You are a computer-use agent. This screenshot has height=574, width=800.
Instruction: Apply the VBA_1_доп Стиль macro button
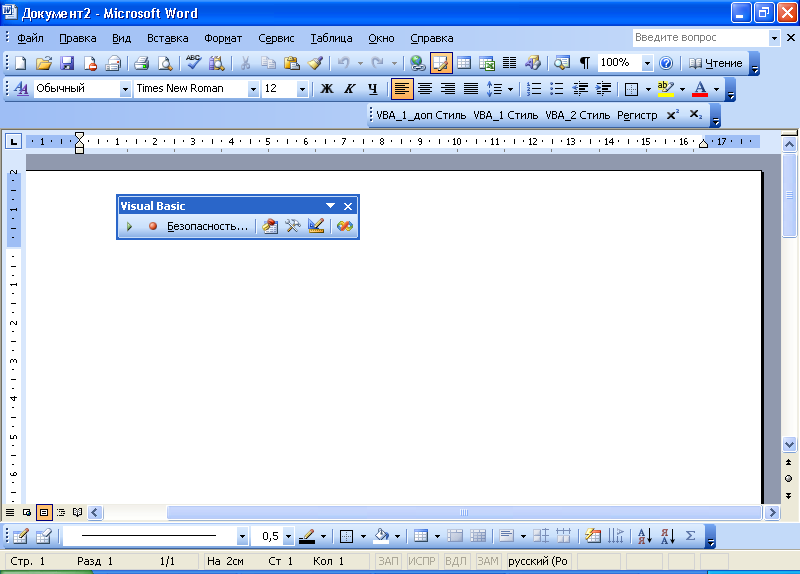click(421, 115)
